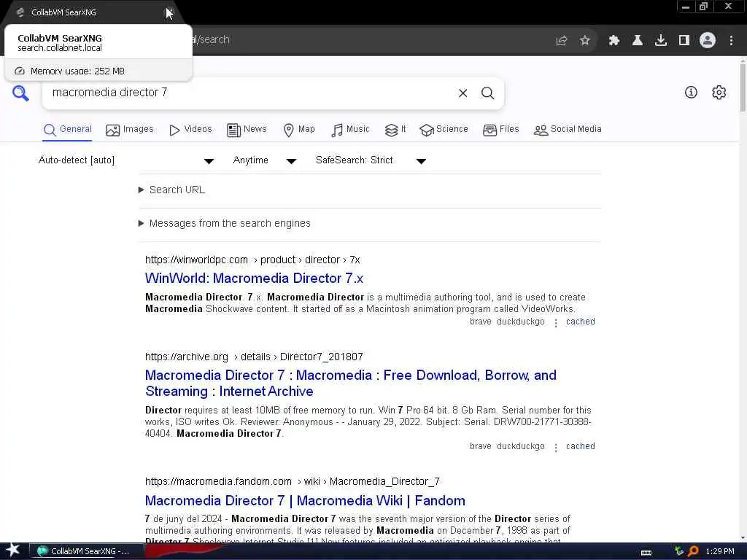Click the archive.org result URL
The image size is (747, 560).
[x=254, y=357]
